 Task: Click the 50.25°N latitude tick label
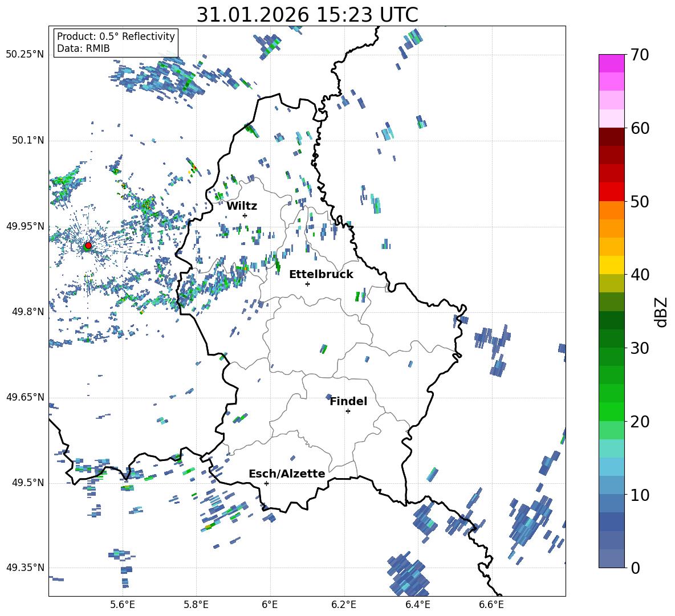click(25, 55)
